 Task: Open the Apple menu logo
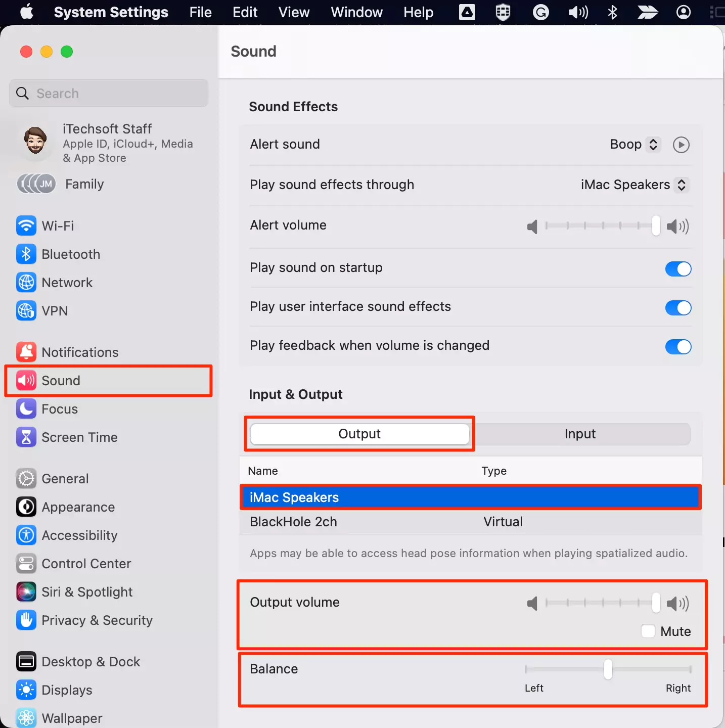(27, 12)
